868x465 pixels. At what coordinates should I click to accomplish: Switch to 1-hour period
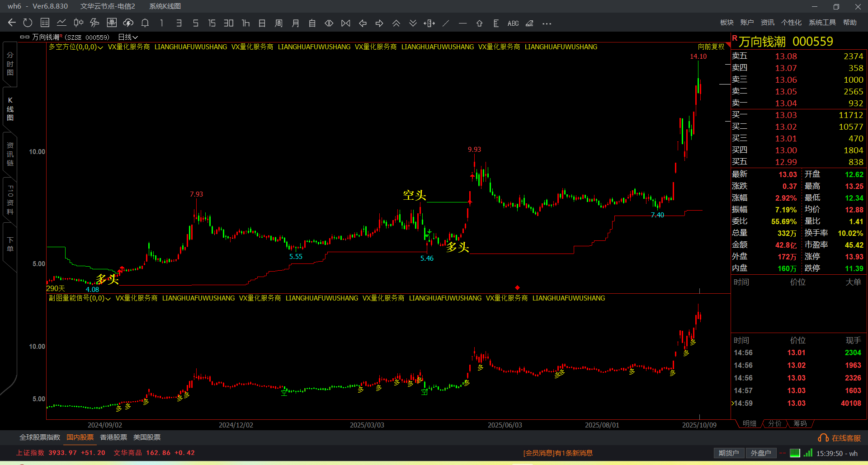pos(245,23)
